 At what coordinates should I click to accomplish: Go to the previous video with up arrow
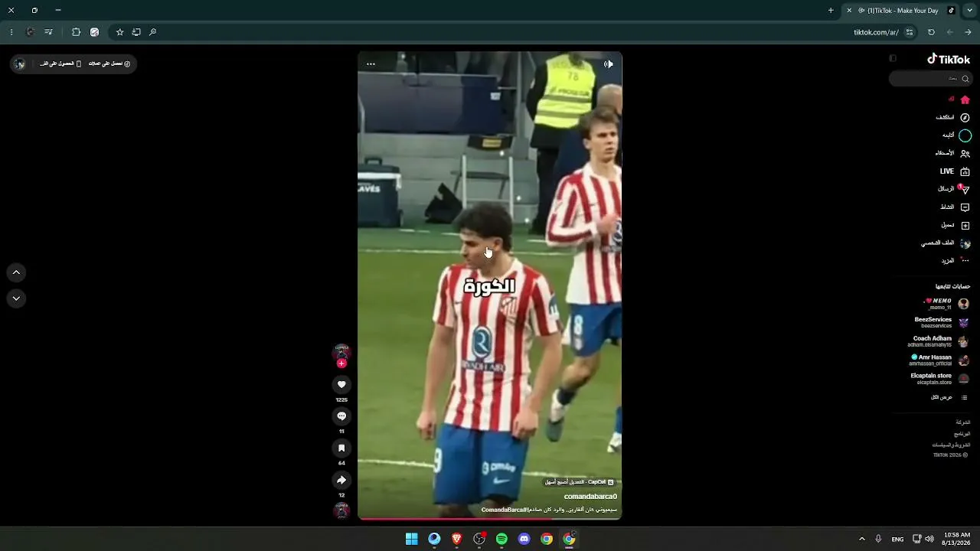coord(16,272)
